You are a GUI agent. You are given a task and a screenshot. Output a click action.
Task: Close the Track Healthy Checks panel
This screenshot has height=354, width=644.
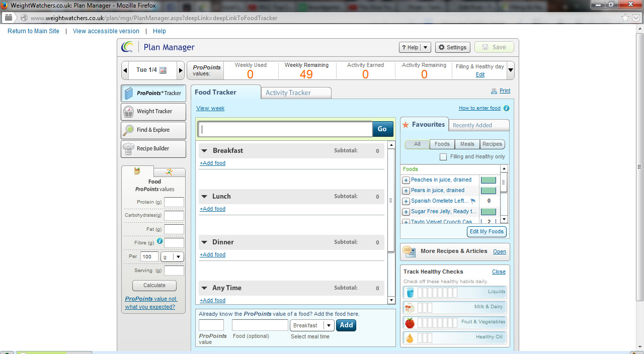click(x=499, y=272)
